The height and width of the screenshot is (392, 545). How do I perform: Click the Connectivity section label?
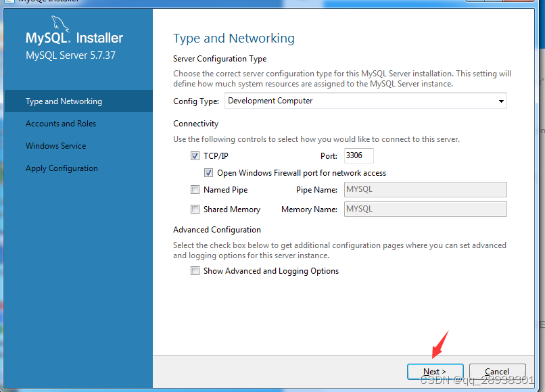click(x=195, y=124)
